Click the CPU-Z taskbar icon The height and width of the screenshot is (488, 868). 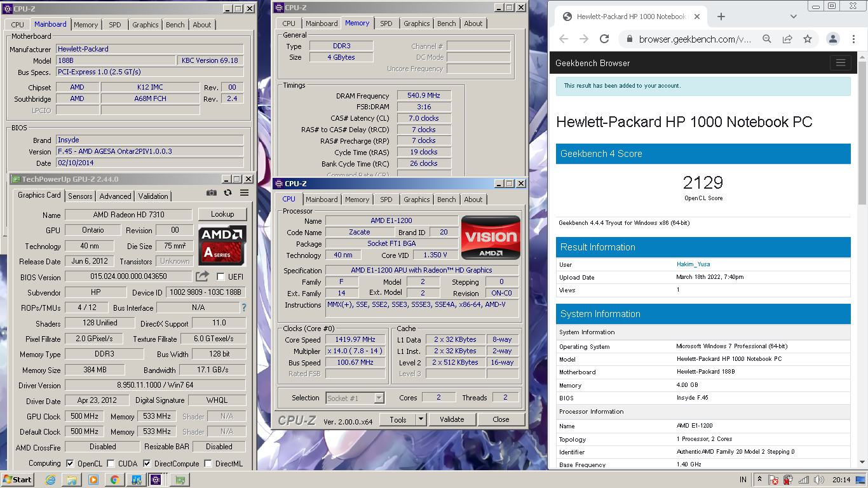155,480
